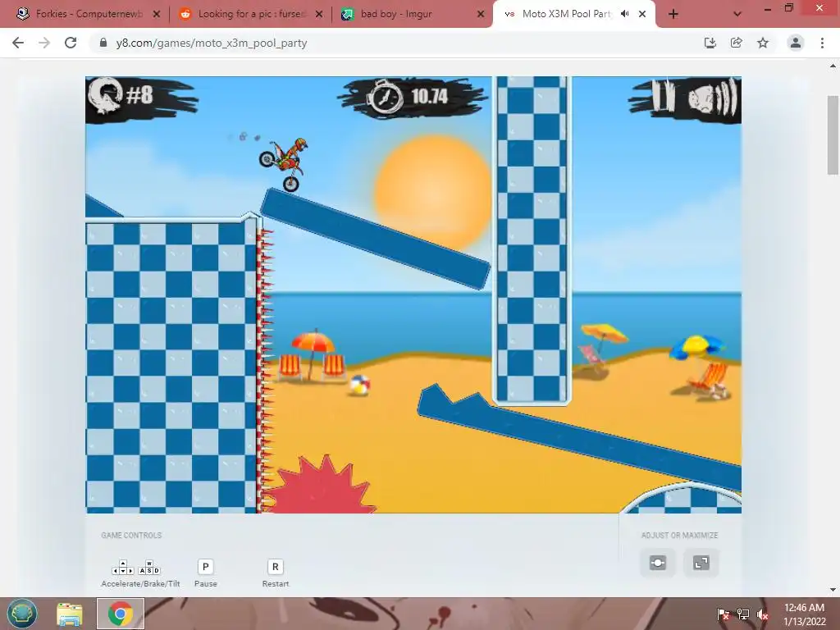Restore down the Chrome window

789,8
